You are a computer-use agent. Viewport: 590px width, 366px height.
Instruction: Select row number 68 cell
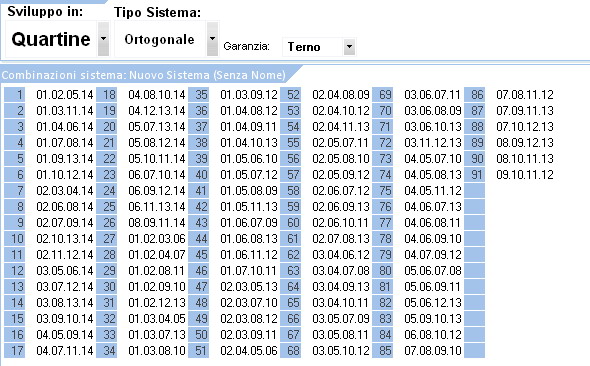[x=290, y=351]
